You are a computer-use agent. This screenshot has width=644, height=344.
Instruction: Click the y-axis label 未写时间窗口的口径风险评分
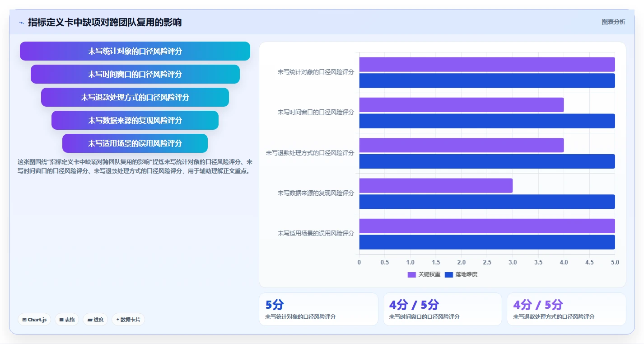pos(316,112)
